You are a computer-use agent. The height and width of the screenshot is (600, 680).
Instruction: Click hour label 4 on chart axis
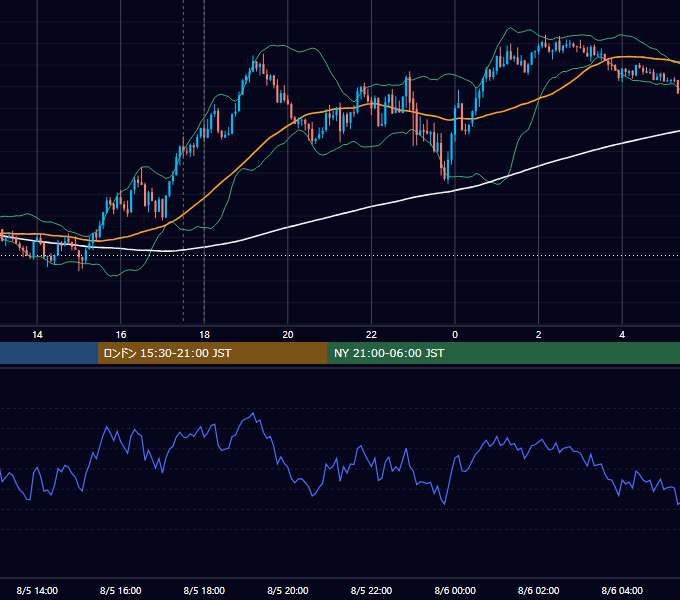(x=622, y=335)
